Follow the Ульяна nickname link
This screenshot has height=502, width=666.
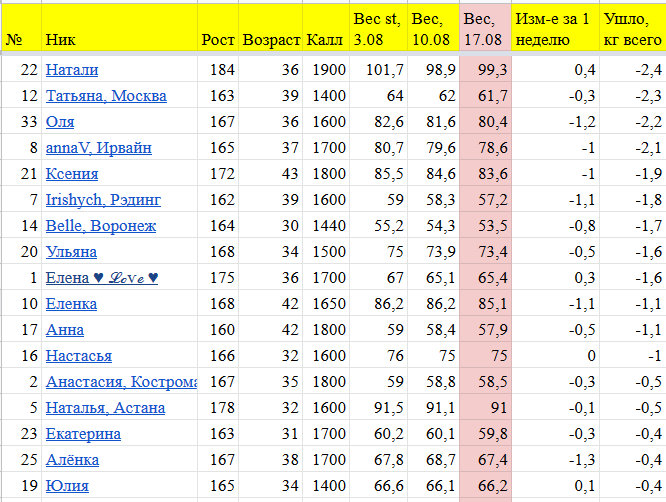pos(71,252)
